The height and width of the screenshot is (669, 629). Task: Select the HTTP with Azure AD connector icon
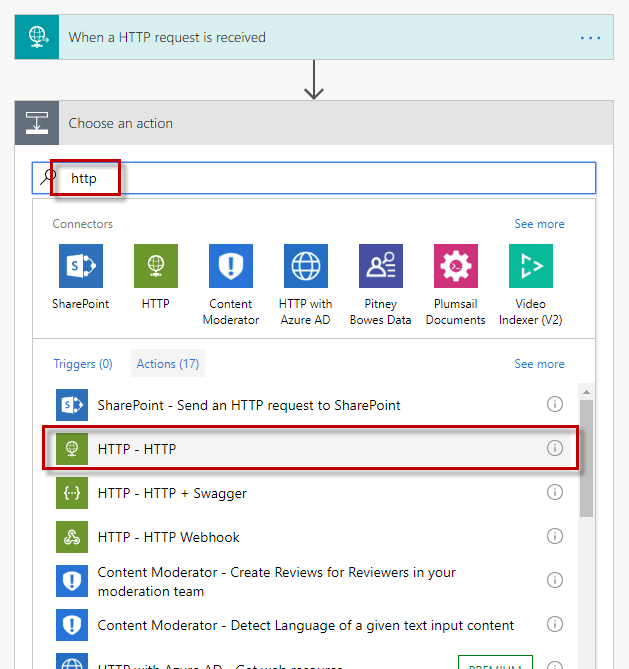(x=306, y=266)
